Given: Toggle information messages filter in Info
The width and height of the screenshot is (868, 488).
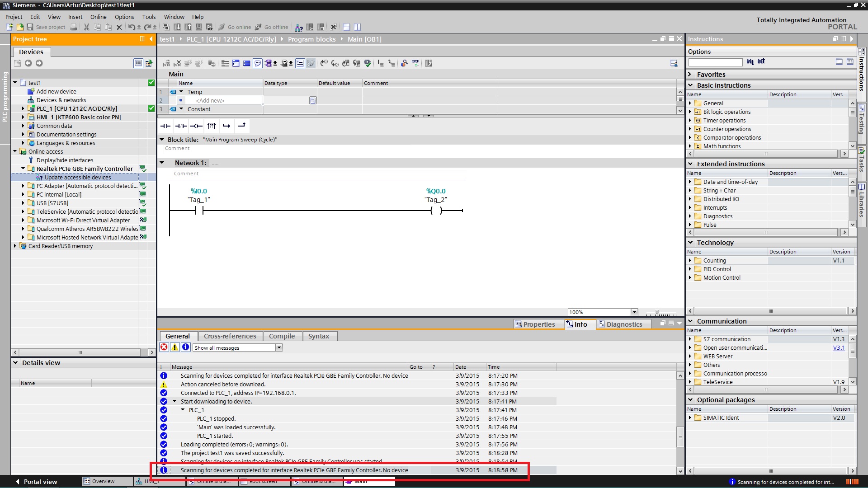Looking at the screenshot, I should click(185, 347).
